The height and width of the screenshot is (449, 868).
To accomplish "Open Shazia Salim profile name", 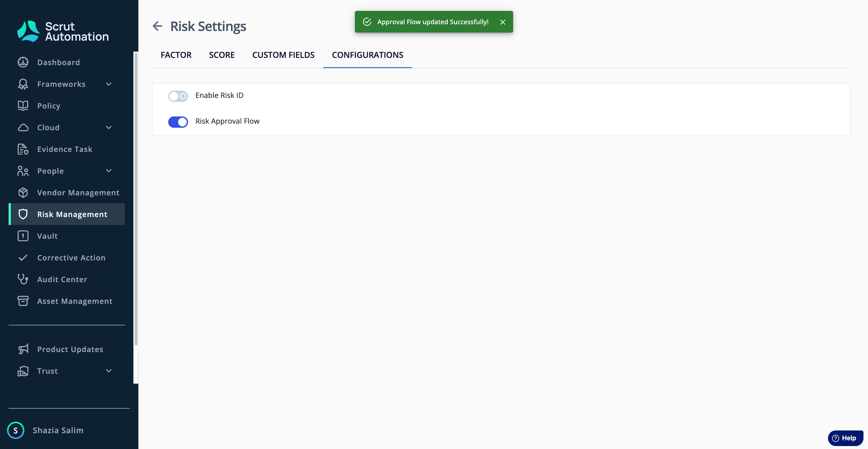I will tap(58, 430).
